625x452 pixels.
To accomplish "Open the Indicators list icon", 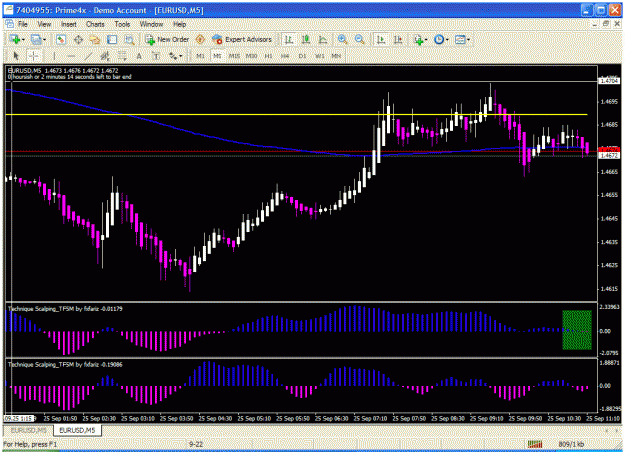I will click(418, 39).
